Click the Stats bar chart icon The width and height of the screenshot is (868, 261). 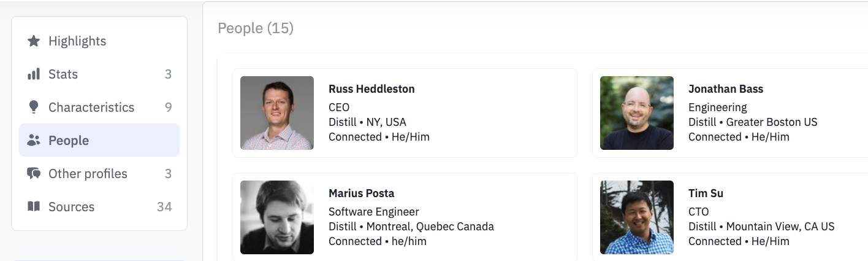coord(34,74)
